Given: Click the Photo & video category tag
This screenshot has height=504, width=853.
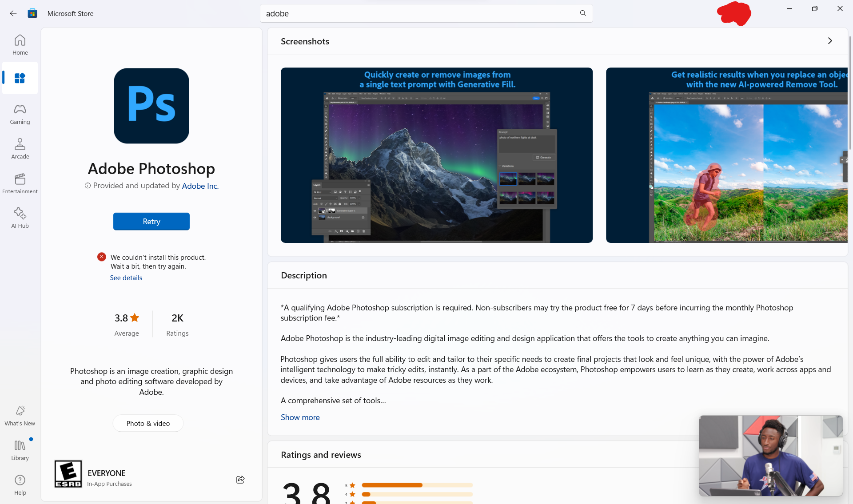Looking at the screenshot, I should (x=148, y=423).
